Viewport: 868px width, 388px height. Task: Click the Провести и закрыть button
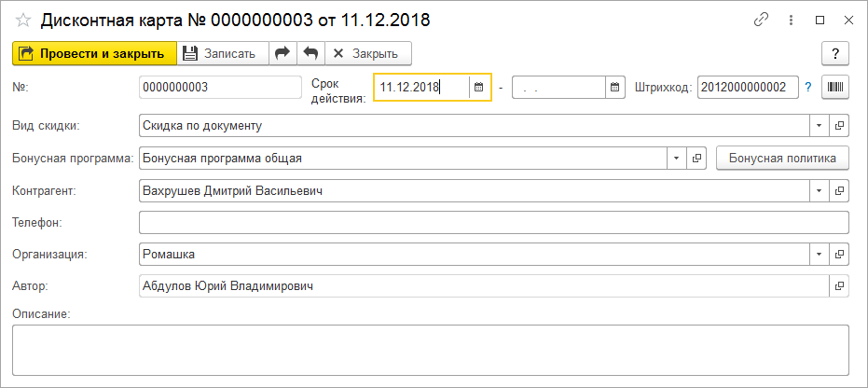pos(93,53)
